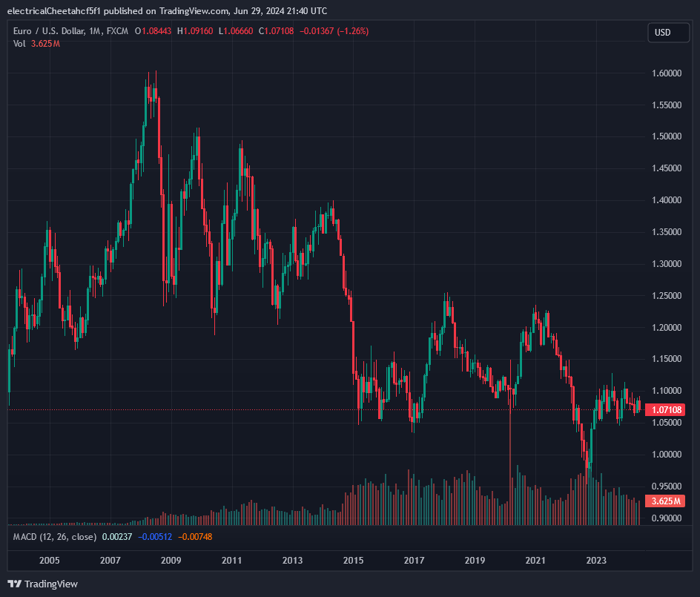Click the 1.00000 price scale label

click(x=667, y=454)
